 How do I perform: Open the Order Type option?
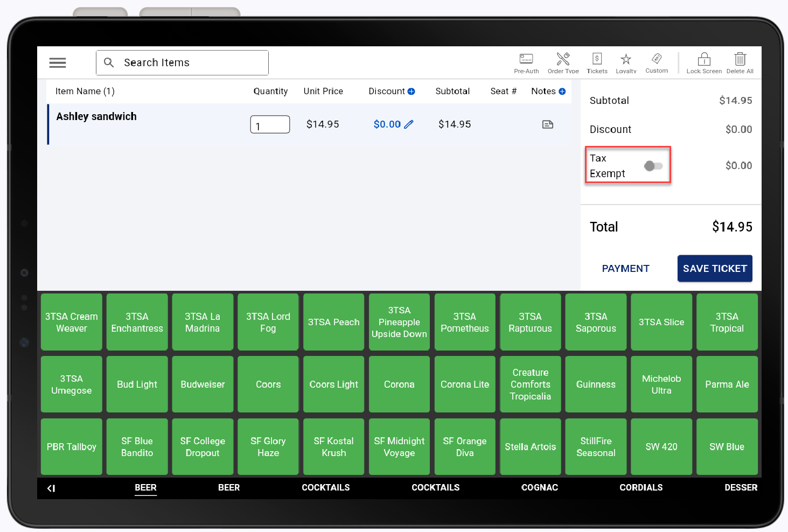[x=563, y=59]
